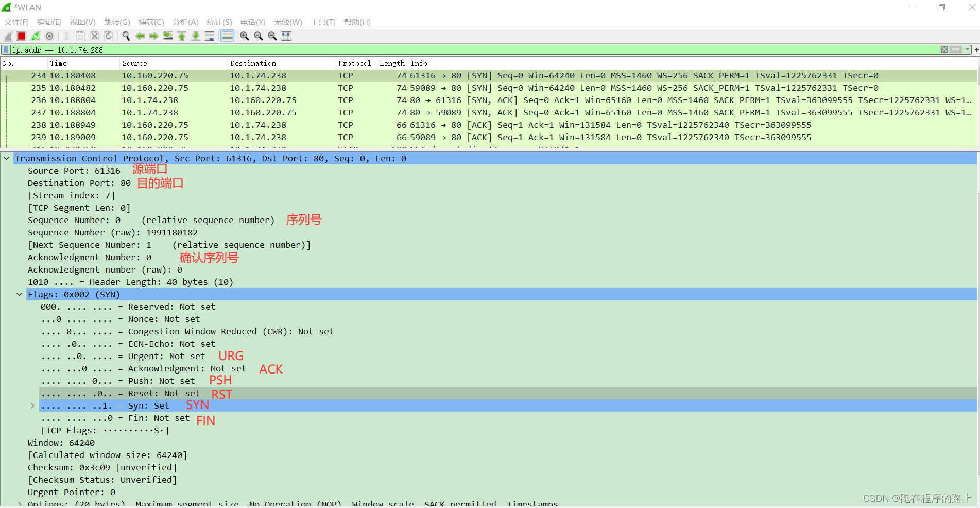Toggle auto-scroll during live capture
Screen dimensions: 980x508
point(210,36)
